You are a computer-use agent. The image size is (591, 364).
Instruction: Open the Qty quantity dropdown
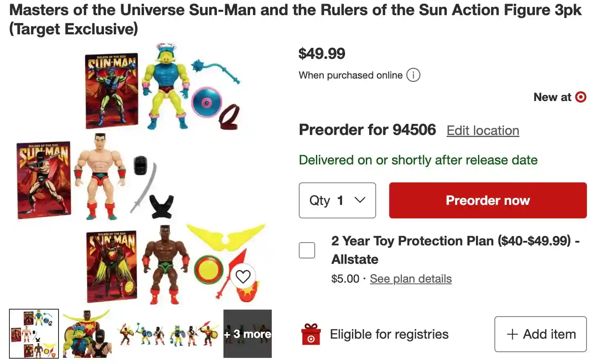click(x=337, y=200)
